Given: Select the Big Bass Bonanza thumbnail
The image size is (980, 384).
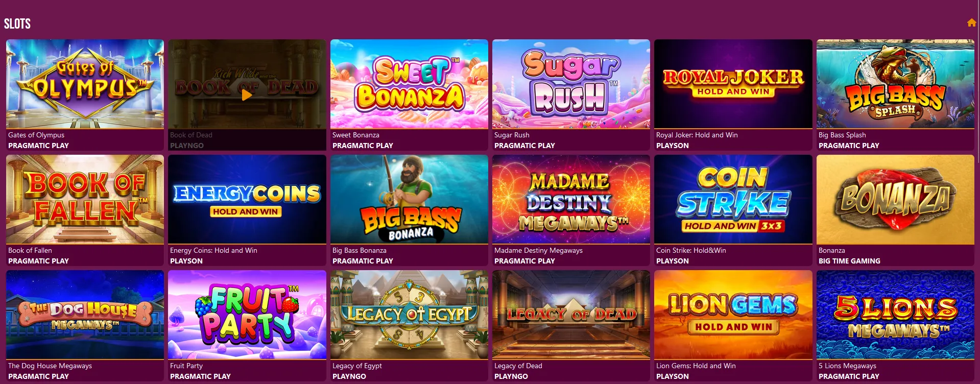Looking at the screenshot, I should click(409, 199).
